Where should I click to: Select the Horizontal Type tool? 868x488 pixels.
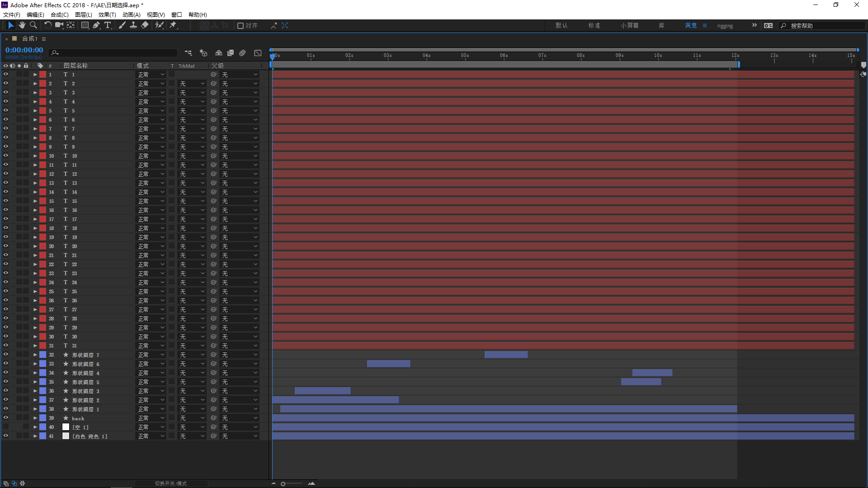click(108, 25)
